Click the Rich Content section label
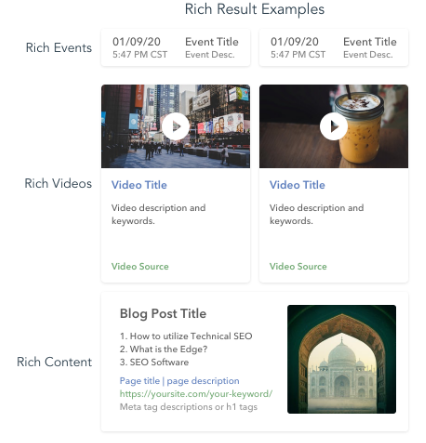The height and width of the screenshot is (443, 426). (54, 362)
